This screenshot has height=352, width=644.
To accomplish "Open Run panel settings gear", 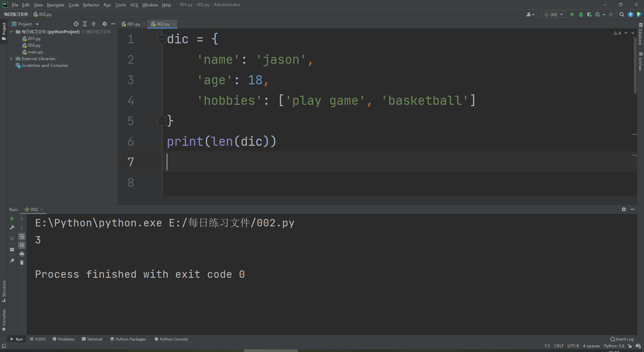I will coord(624,209).
